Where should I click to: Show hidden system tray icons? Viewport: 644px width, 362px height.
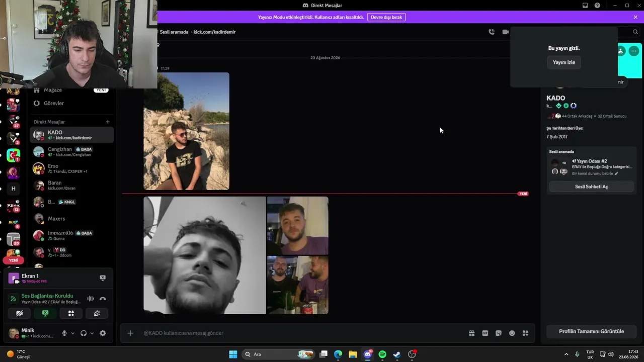point(566,354)
